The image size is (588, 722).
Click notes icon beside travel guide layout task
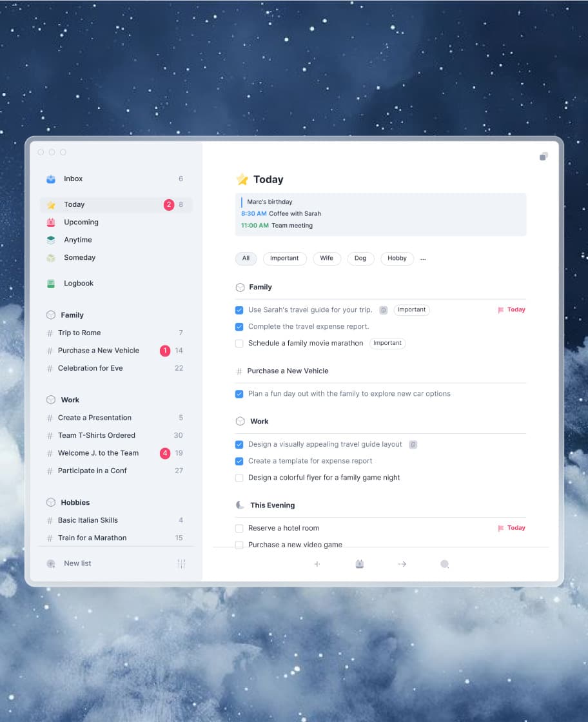413,445
